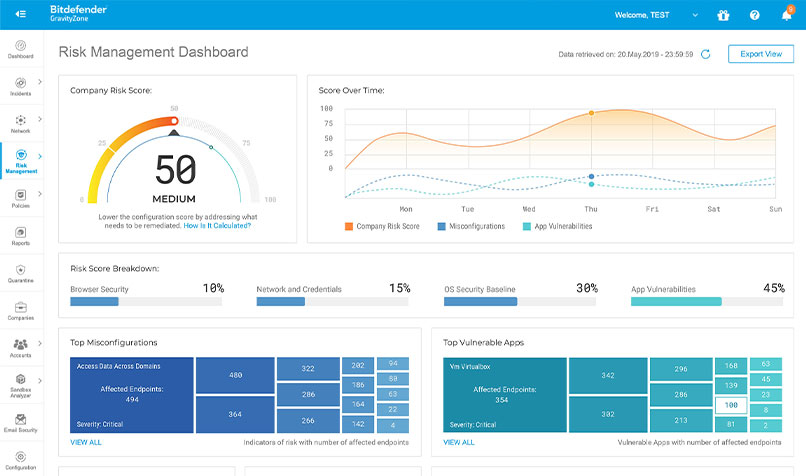Open the gift icon in the header
The width and height of the screenshot is (806, 476).
click(x=723, y=15)
